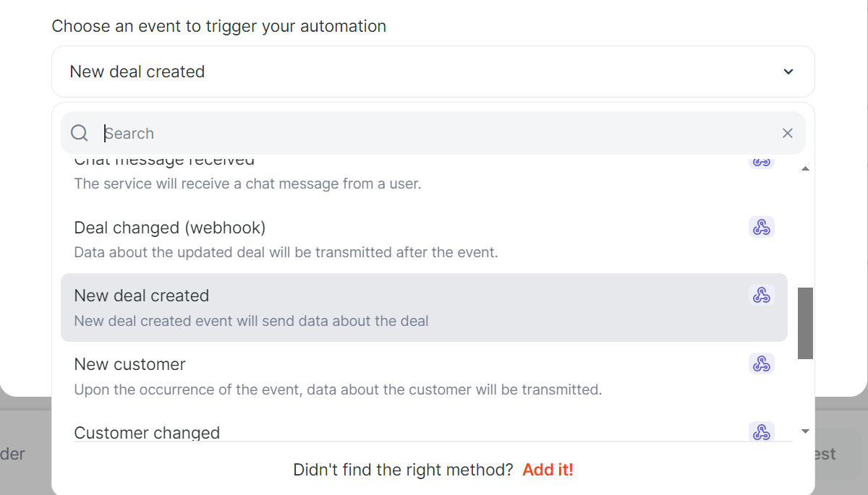Click the scrollbar down arrow
Image resolution: width=868 pixels, height=495 pixels.
[805, 431]
